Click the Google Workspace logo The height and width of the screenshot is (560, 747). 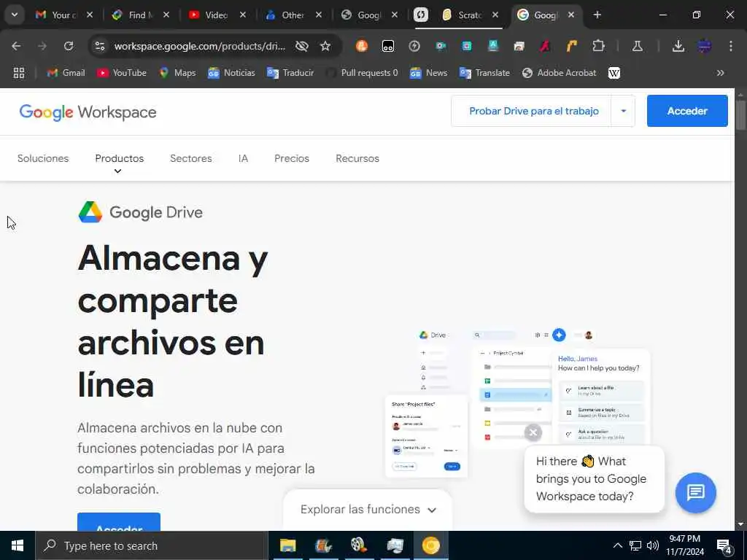[x=88, y=112]
